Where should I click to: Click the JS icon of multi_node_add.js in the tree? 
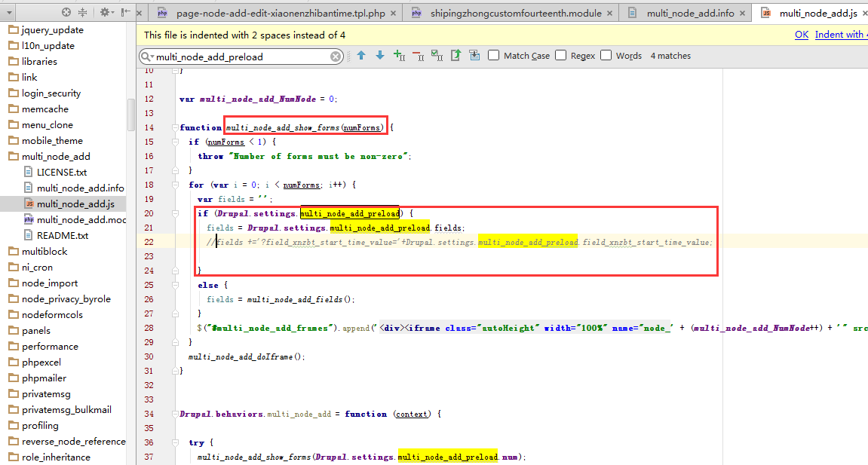pyautogui.click(x=29, y=204)
